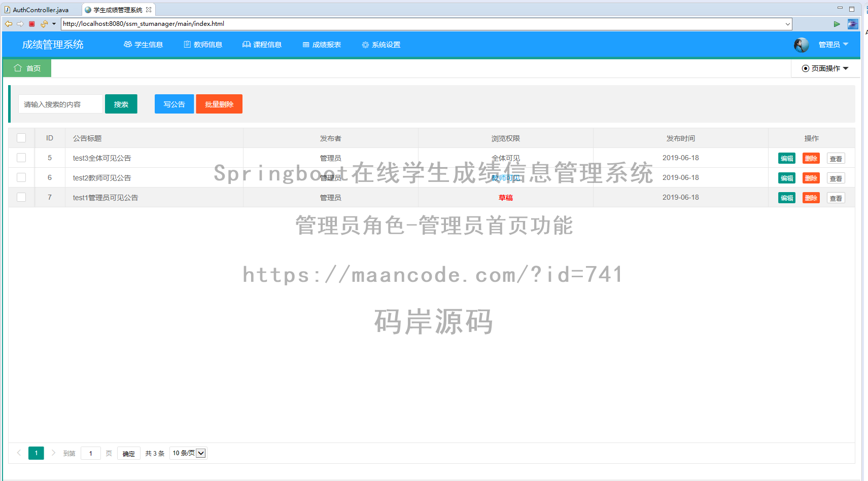Viewport: 868px width, 481px height.
Task: Close the 学生成绩管理系统 tab
Action: 149,10
